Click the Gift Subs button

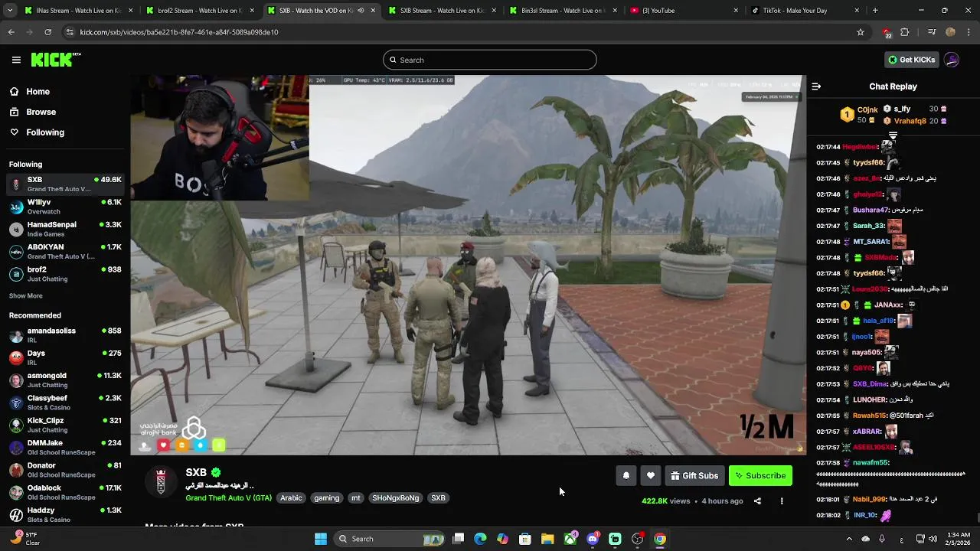[694, 476]
